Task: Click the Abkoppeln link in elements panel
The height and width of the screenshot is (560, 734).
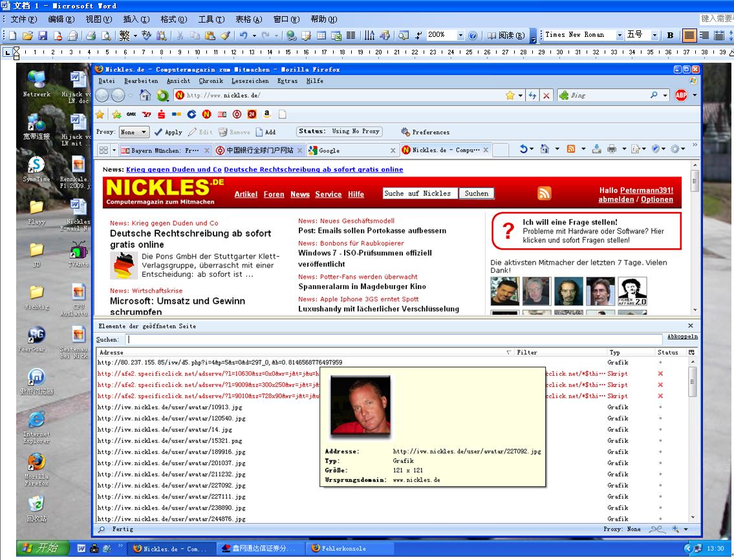Action: (x=682, y=337)
